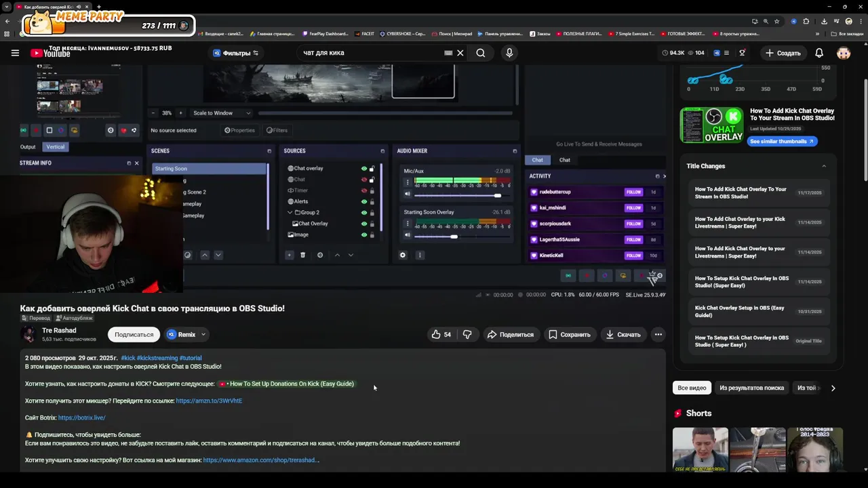This screenshot has height=488, width=868.
Task: Switch to the Output tab in OBS
Action: click(x=28, y=147)
